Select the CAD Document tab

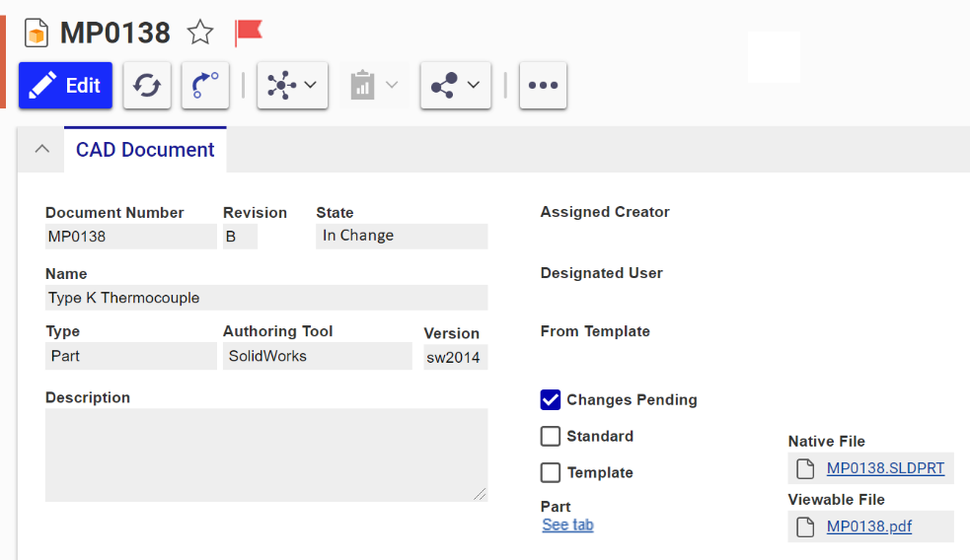145,150
